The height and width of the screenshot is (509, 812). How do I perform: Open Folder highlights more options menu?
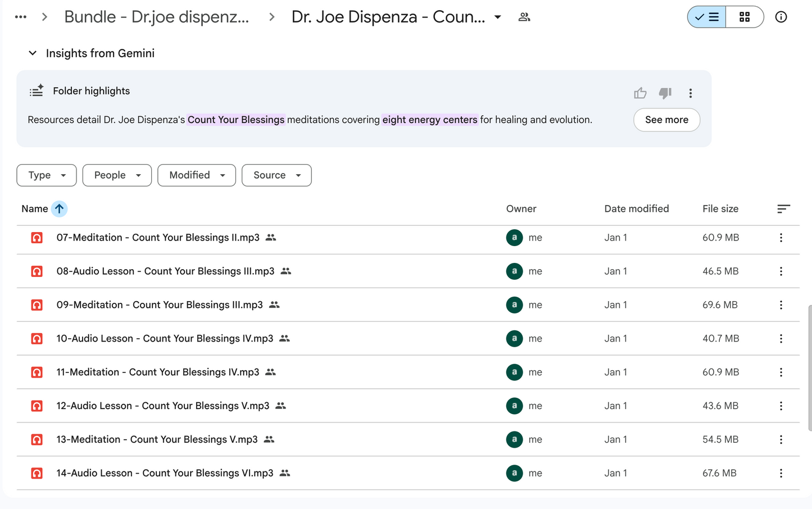[x=691, y=93]
